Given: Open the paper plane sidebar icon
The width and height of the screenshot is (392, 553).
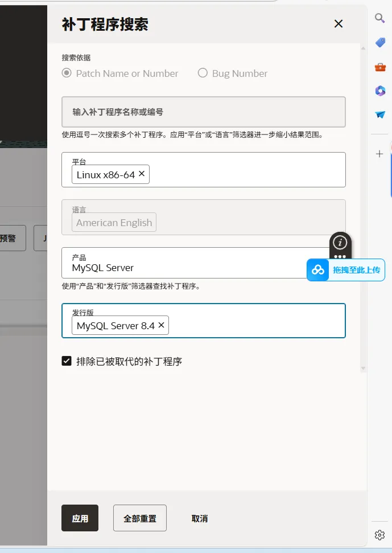Looking at the screenshot, I should coord(380,114).
